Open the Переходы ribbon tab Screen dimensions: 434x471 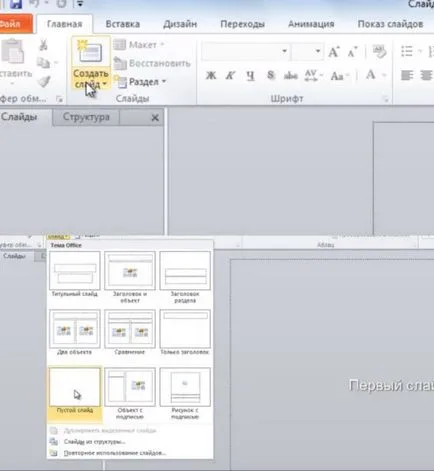(242, 24)
